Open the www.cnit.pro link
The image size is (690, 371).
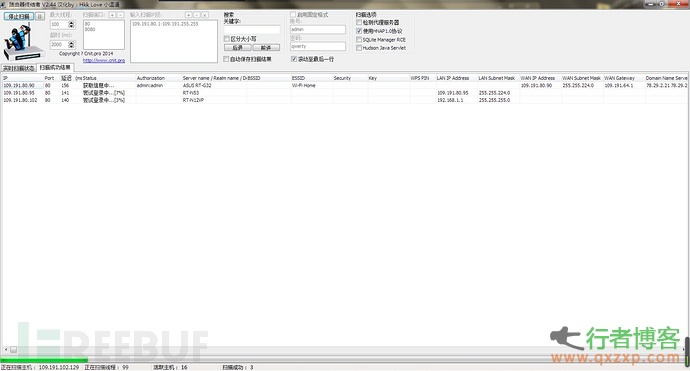(104, 61)
